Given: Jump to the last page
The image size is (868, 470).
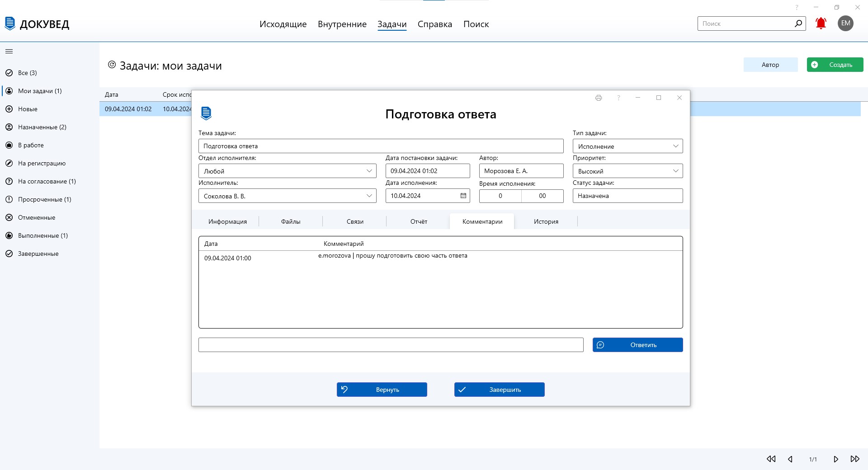Looking at the screenshot, I should pos(855,459).
